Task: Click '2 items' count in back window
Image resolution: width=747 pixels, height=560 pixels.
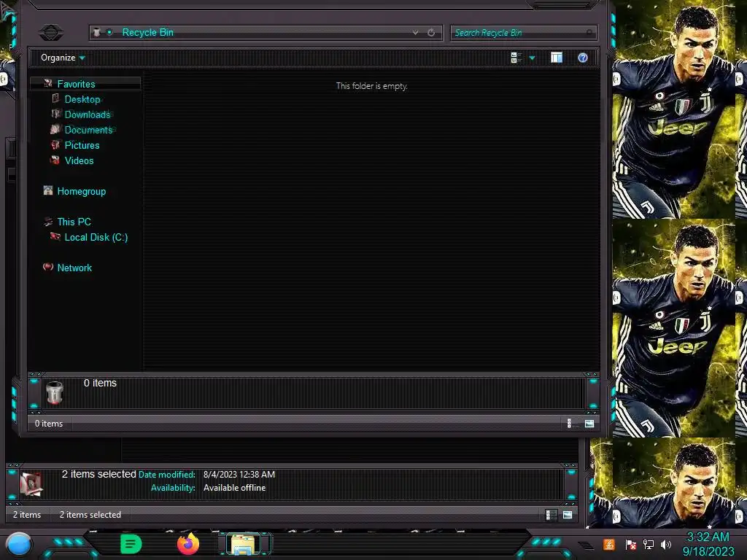Action: pos(27,515)
